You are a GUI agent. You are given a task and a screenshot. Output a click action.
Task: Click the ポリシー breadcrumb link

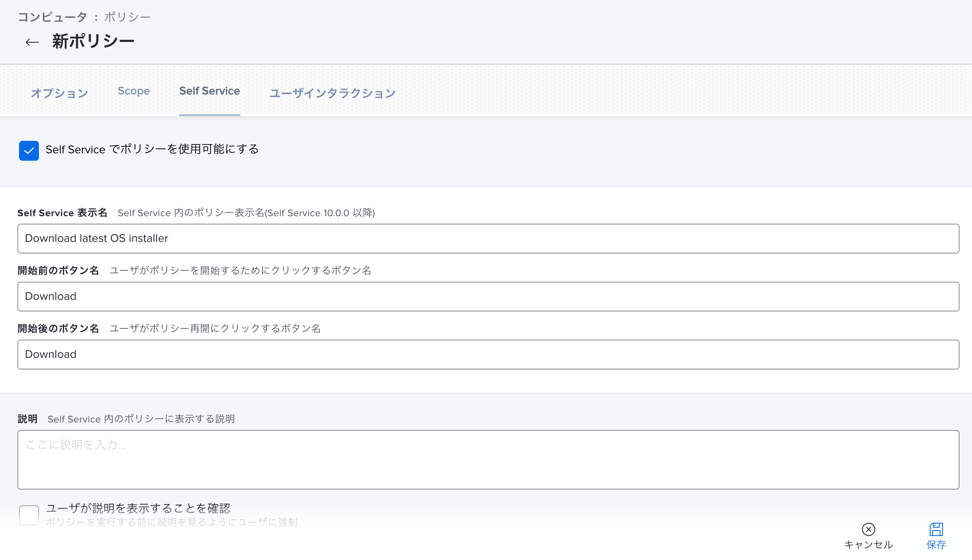[127, 17]
